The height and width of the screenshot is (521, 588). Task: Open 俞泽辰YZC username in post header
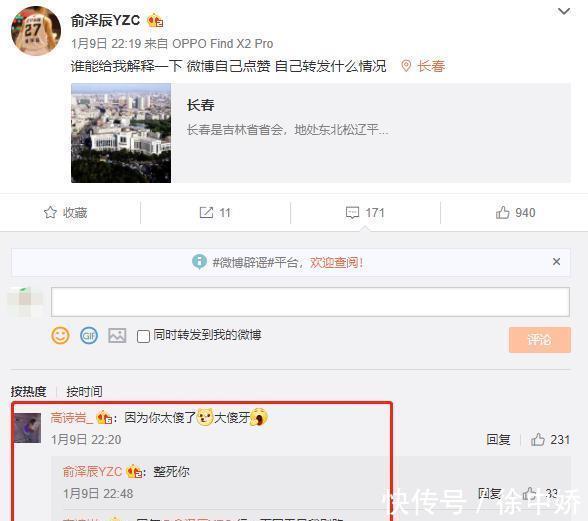click(x=105, y=20)
